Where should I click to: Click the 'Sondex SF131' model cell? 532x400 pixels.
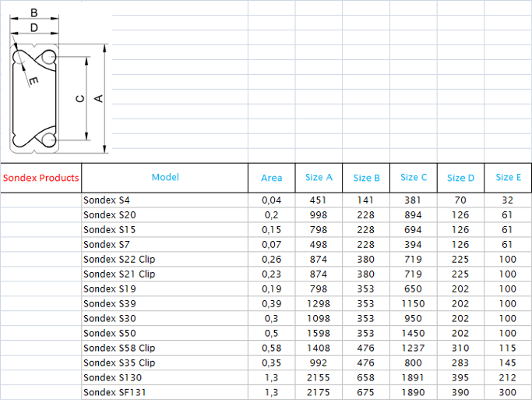coord(165,392)
